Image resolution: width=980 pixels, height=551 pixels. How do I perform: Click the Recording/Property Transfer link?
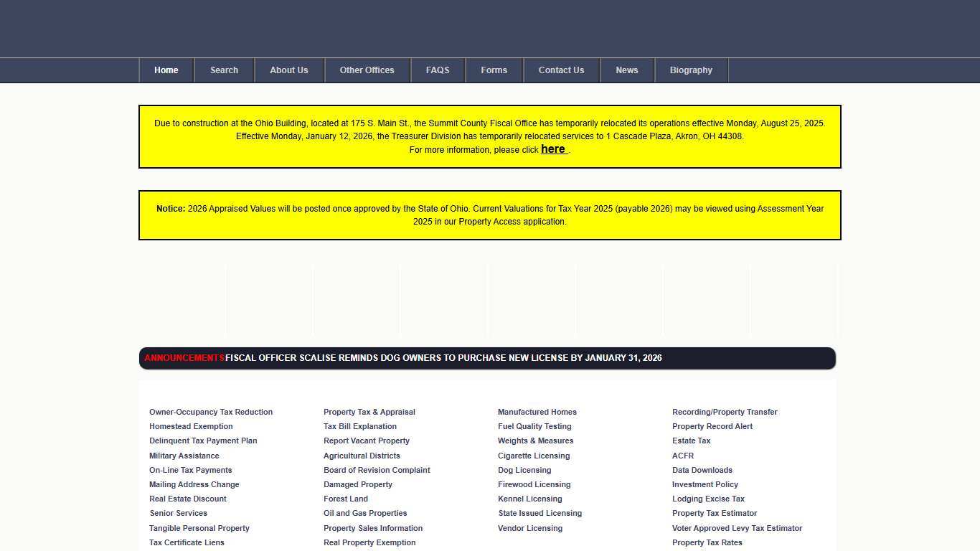click(x=725, y=412)
